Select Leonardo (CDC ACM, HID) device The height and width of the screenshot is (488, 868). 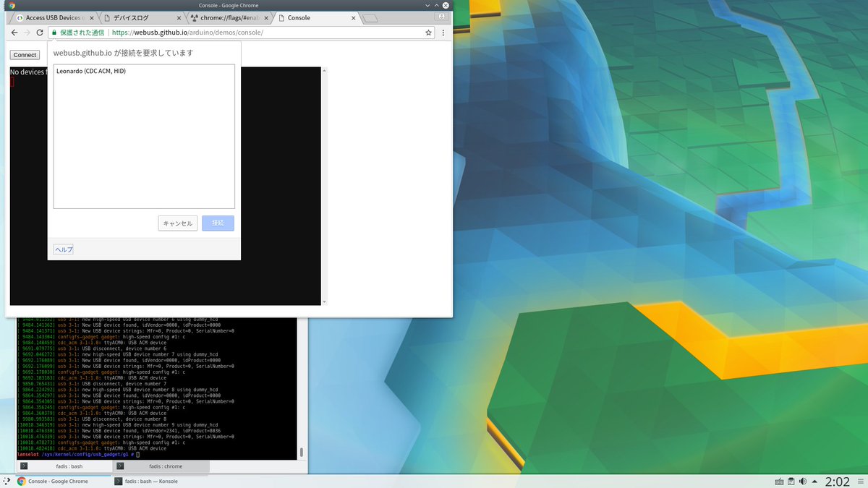click(x=144, y=71)
